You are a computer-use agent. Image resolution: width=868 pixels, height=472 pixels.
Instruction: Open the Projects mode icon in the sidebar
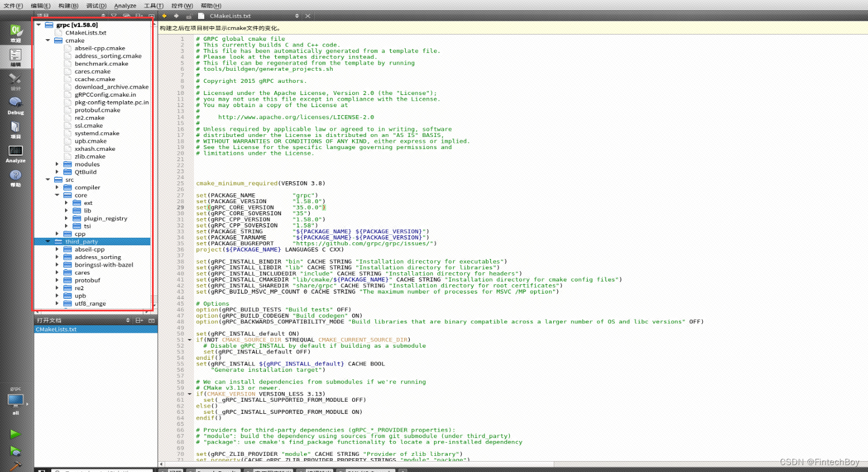[16, 130]
